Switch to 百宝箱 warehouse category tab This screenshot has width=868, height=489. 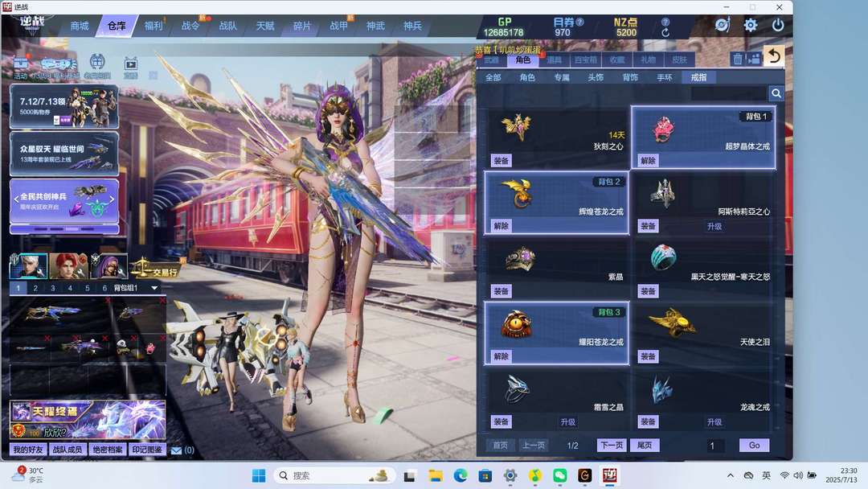pos(586,60)
